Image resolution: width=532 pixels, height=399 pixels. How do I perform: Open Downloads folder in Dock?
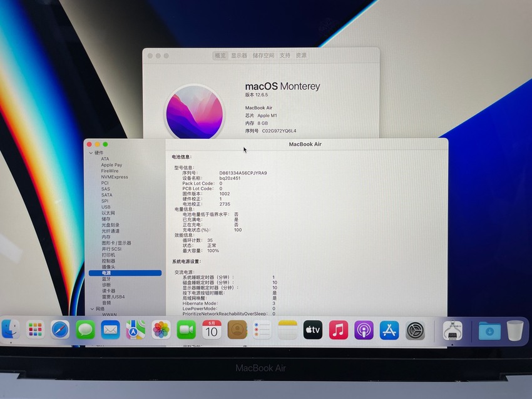click(x=489, y=331)
